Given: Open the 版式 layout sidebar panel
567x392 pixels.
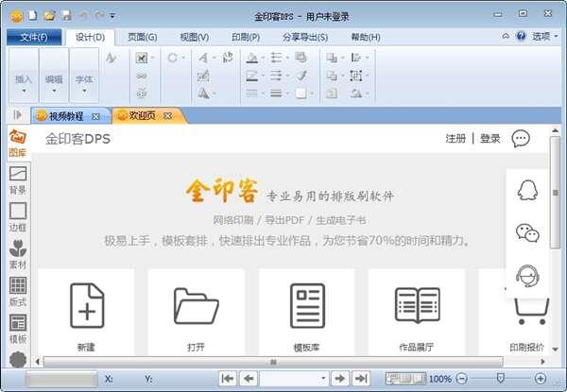Looking at the screenshot, I should [17, 290].
